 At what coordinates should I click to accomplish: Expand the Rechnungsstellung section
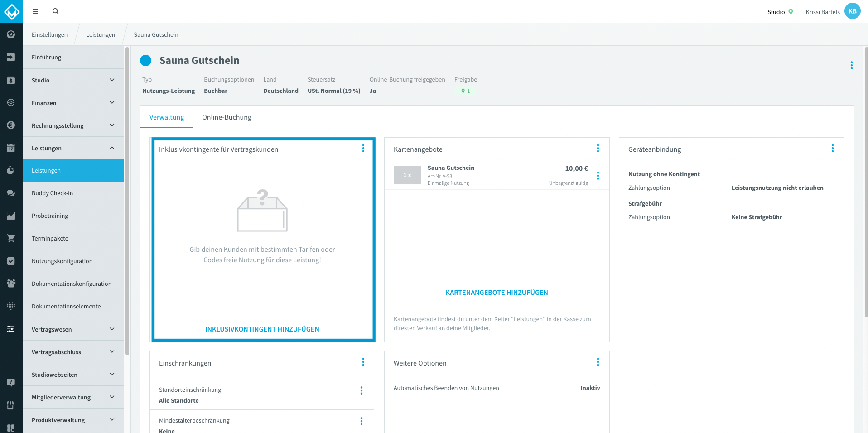[73, 125]
